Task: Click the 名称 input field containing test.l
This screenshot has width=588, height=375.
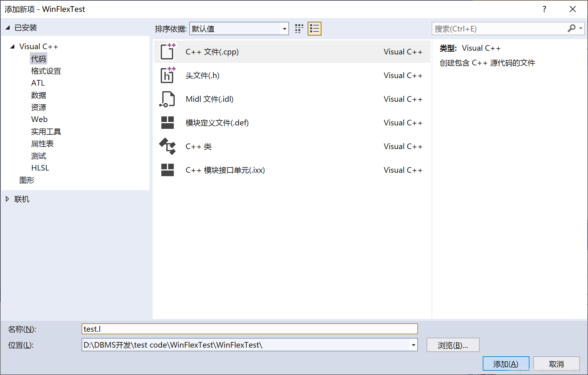Action: 249,329
